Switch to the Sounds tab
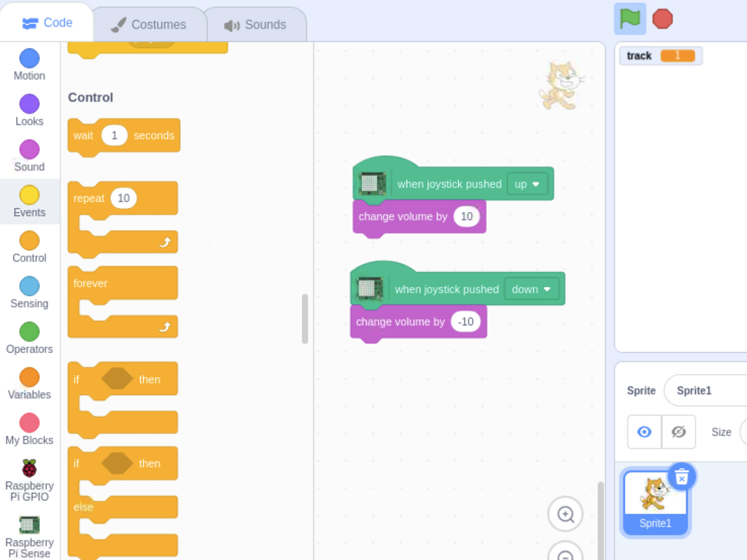Viewport: 747px width, 560px height. tap(255, 24)
